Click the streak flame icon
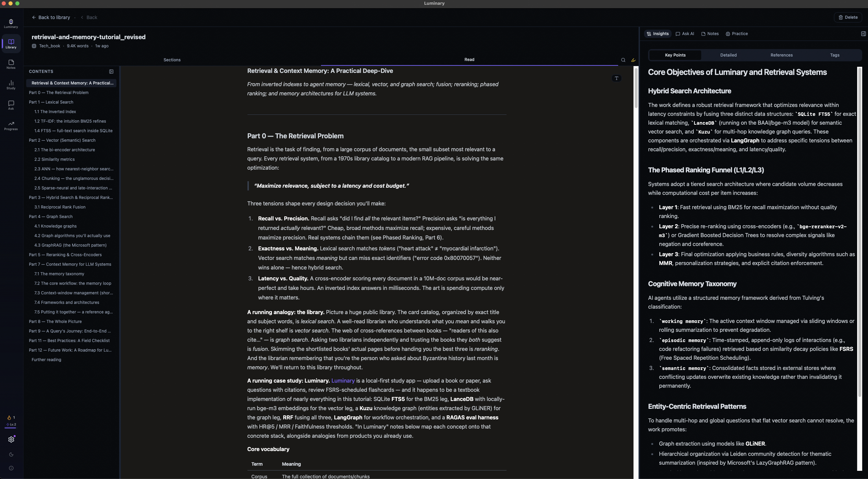Screen dimensions: 868x479 pyautogui.click(x=9, y=418)
